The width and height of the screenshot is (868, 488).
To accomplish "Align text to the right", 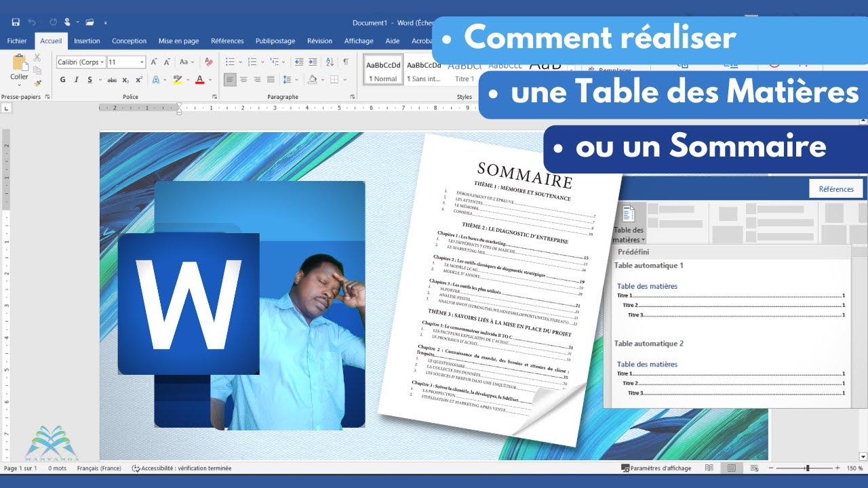I will coord(258,79).
